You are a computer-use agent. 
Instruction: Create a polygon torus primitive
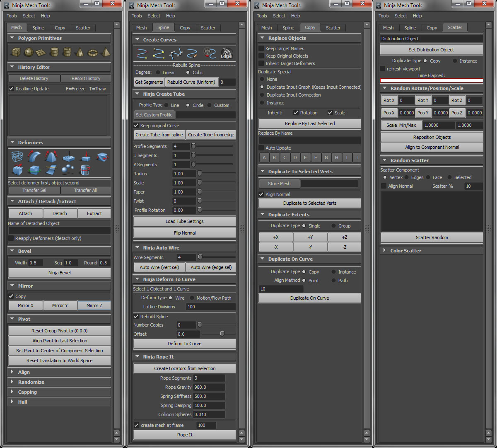tap(93, 52)
